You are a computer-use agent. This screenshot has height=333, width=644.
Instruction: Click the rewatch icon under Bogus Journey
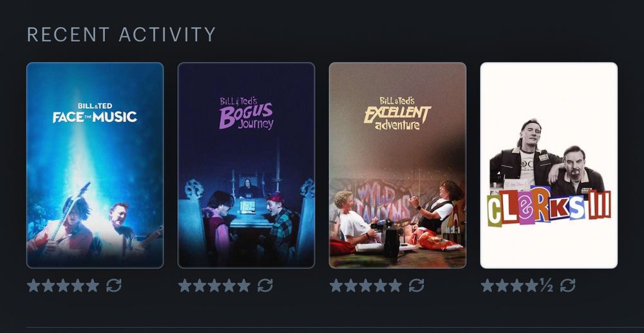[x=265, y=285]
